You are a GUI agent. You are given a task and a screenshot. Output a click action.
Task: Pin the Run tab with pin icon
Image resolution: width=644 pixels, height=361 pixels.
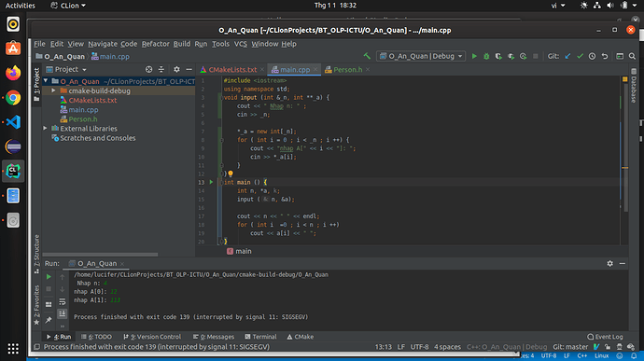click(x=49, y=320)
